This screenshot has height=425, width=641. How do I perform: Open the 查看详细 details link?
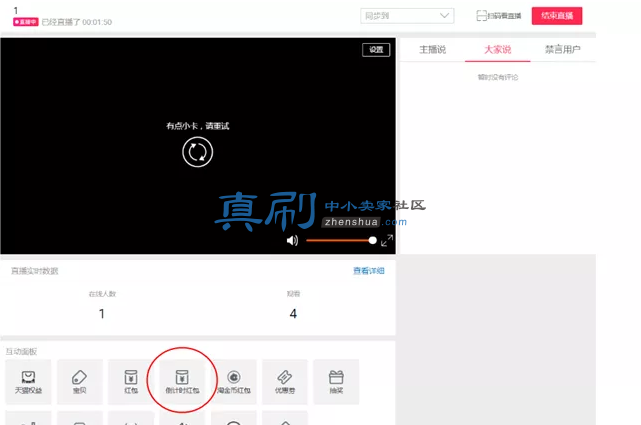coord(369,271)
